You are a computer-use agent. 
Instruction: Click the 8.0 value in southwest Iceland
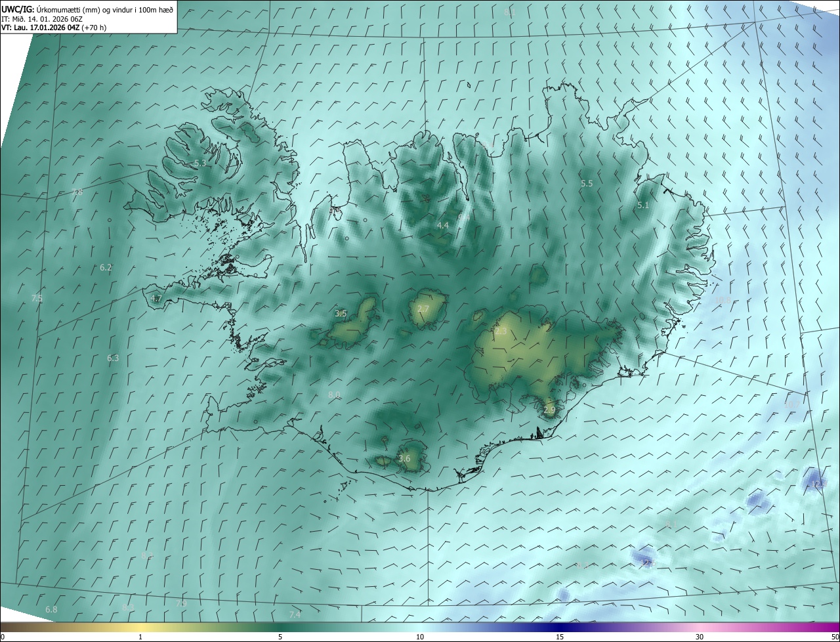pos(334,395)
